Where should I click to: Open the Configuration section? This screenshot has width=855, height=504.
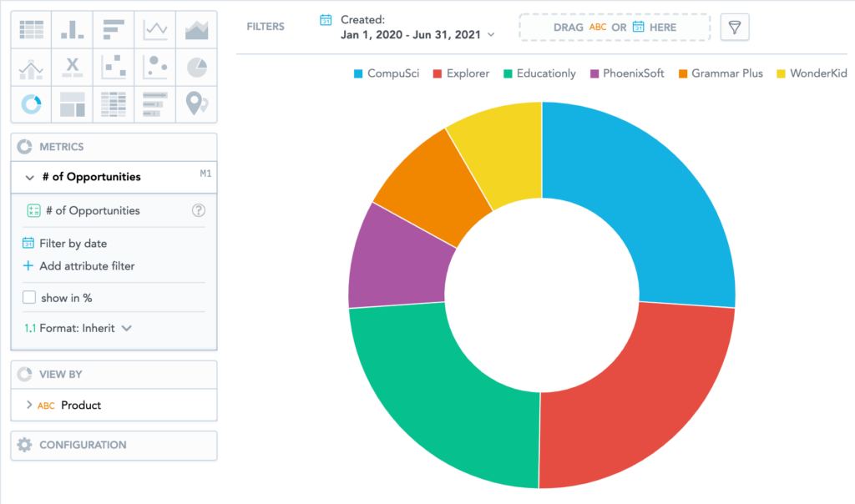(x=114, y=445)
